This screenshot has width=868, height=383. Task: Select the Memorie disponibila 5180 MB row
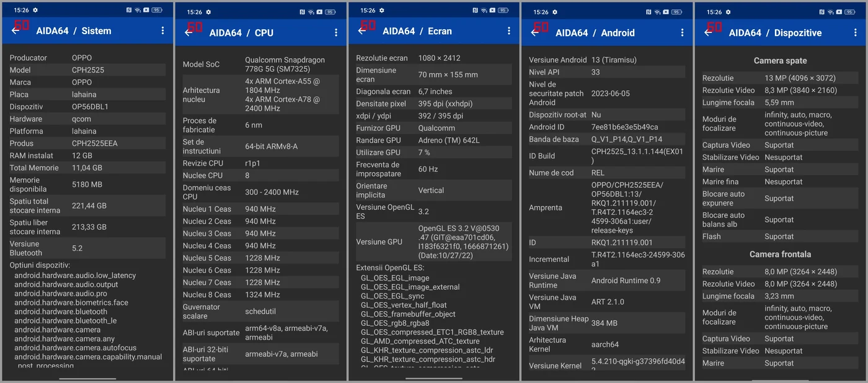click(x=87, y=184)
